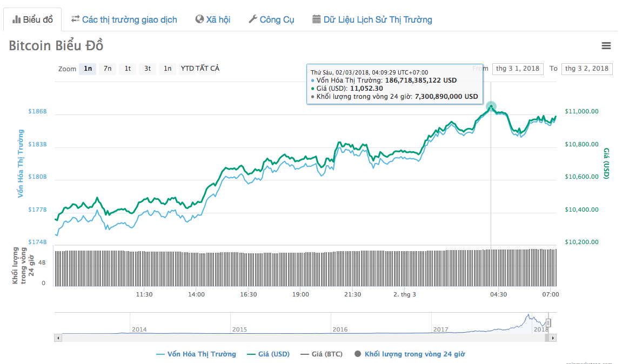Viewport: 629px width, 364px height.
Task: Click the 14:00 time axis label
Action: coord(196,294)
